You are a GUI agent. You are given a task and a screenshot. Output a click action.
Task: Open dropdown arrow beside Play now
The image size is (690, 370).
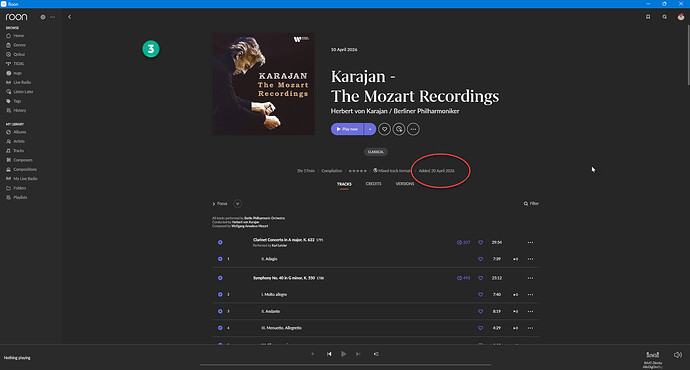point(370,129)
